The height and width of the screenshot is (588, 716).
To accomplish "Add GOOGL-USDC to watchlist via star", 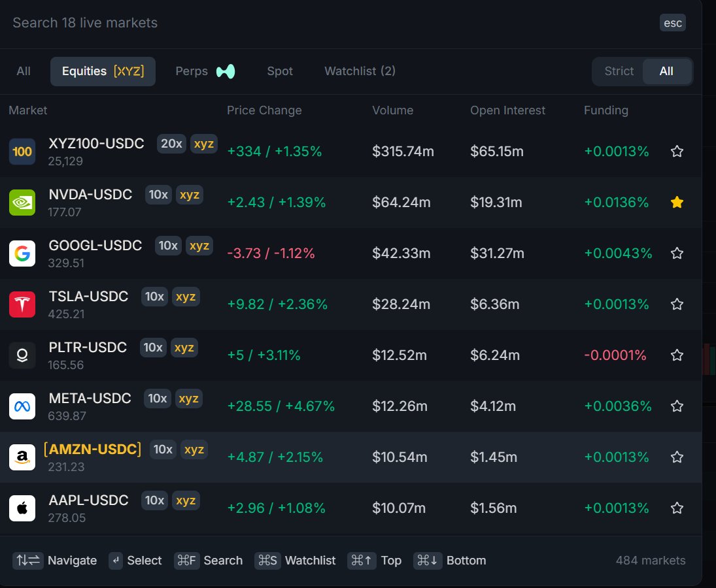I will 677,253.
